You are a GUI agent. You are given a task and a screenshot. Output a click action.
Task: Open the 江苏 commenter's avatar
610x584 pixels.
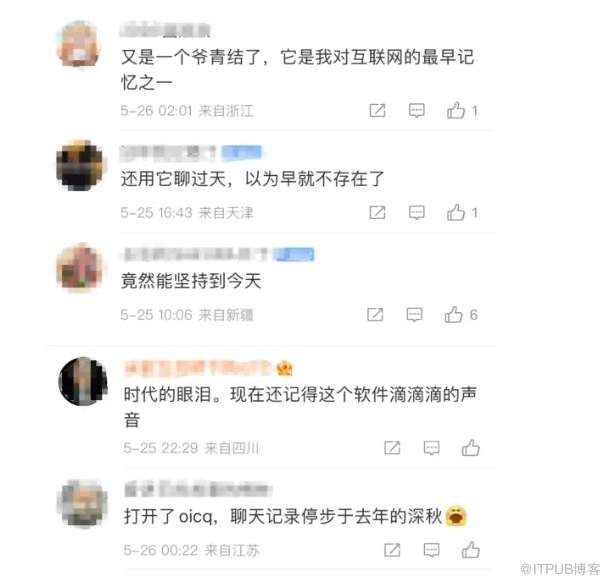(x=82, y=503)
